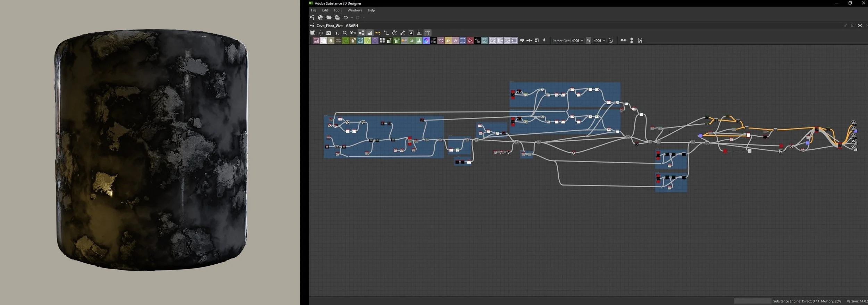Undo the last action

(x=346, y=18)
